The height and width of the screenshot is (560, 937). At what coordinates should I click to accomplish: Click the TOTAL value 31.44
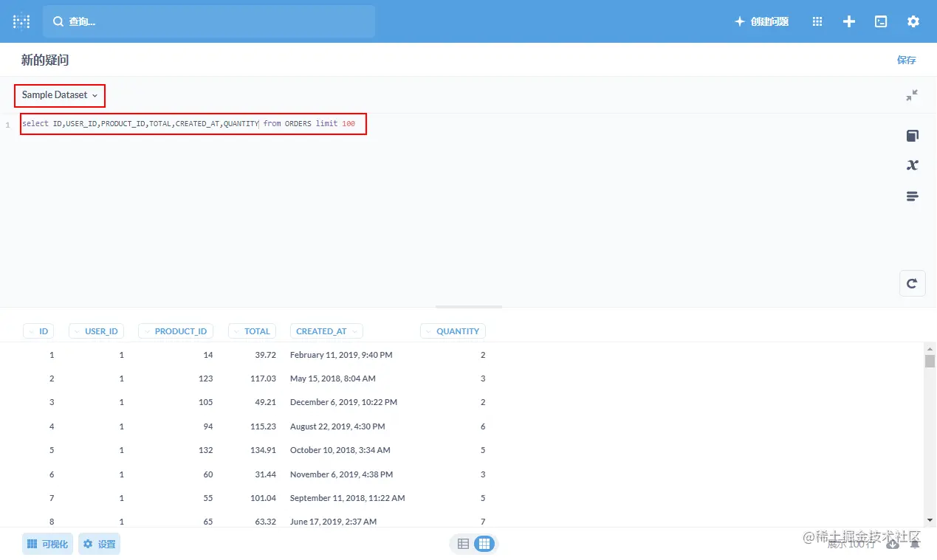pyautogui.click(x=265, y=474)
